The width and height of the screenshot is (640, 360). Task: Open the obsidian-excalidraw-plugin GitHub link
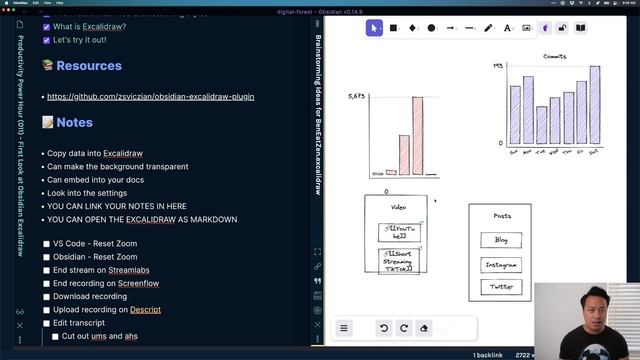tap(151, 97)
